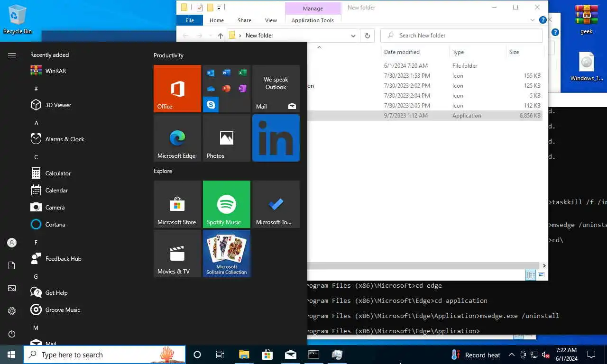The height and width of the screenshot is (364, 607).
Task: Expand the Start menu hamburger button
Action: click(12, 55)
